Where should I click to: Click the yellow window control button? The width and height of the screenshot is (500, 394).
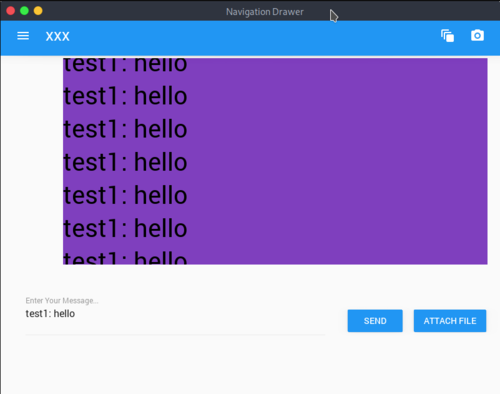38,11
